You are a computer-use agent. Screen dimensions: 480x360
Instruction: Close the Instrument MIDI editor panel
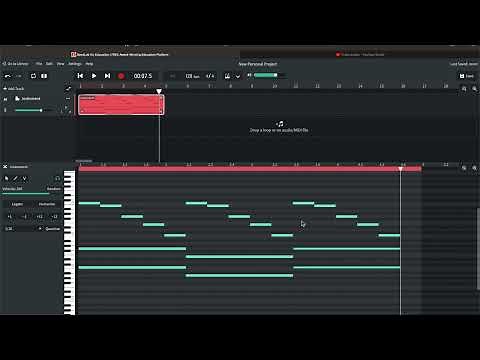click(x=5, y=166)
